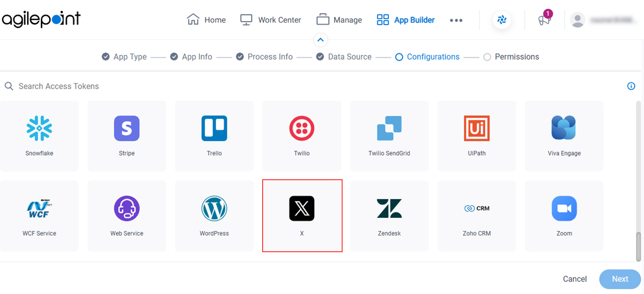Select the Web Service headset icon

coord(127,208)
